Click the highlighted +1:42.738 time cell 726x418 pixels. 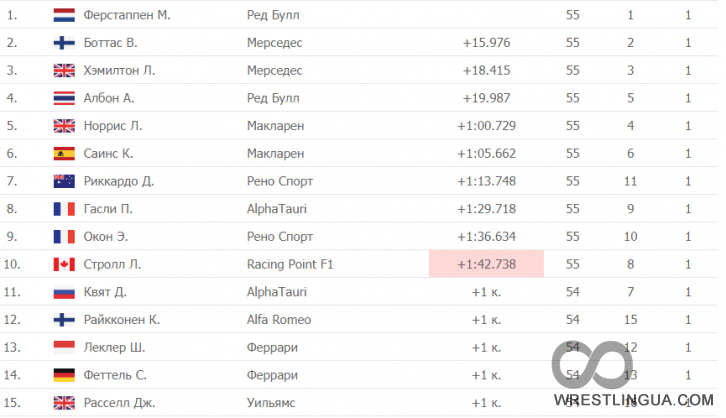(x=486, y=264)
